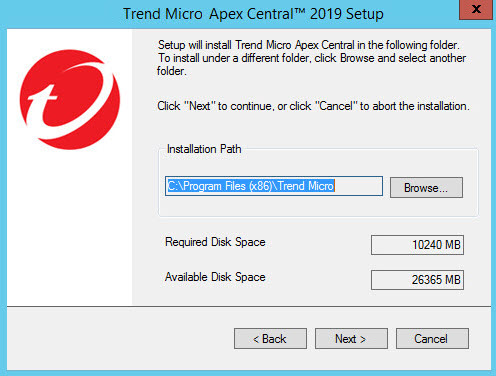Return with the < Back button

click(270, 339)
